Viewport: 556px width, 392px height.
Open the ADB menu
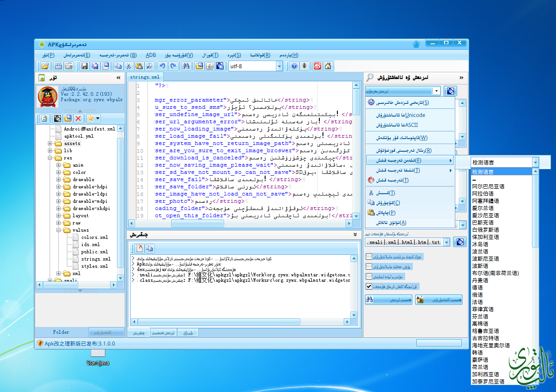coord(151,55)
